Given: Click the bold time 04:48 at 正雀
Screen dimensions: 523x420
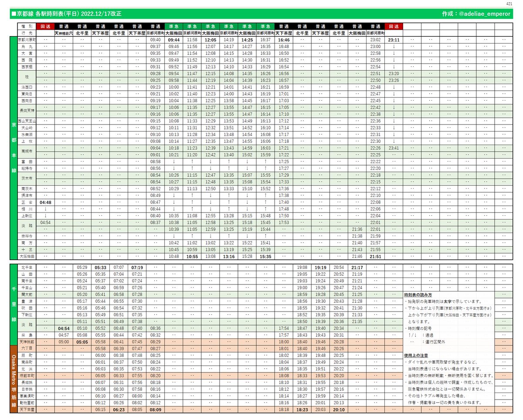Looking at the screenshot, I should 45,202.
